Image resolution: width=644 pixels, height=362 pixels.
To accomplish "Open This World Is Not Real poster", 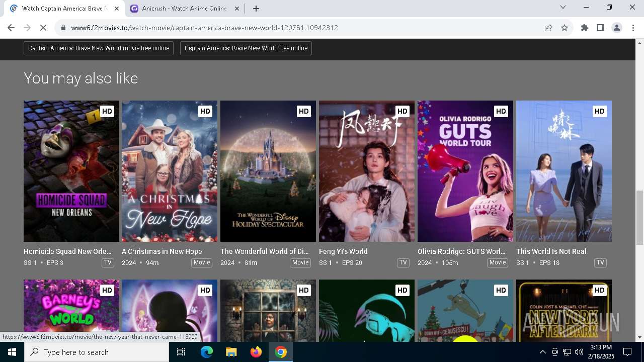I will [564, 171].
